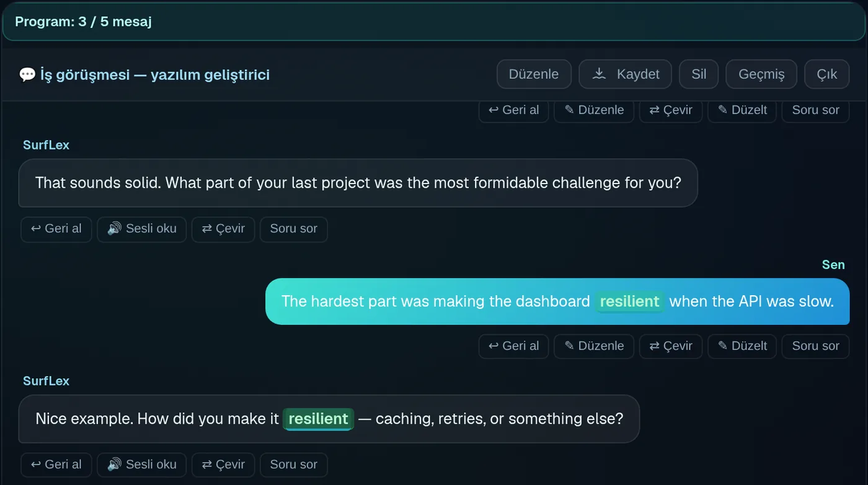The image size is (868, 485).
Task: Exit the session with Çık
Action: coord(827,74)
